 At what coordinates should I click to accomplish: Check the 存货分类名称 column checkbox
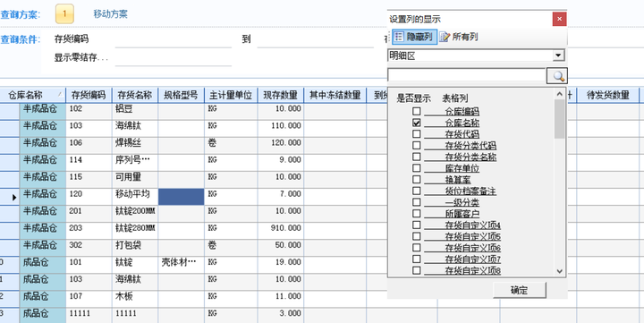click(x=417, y=157)
